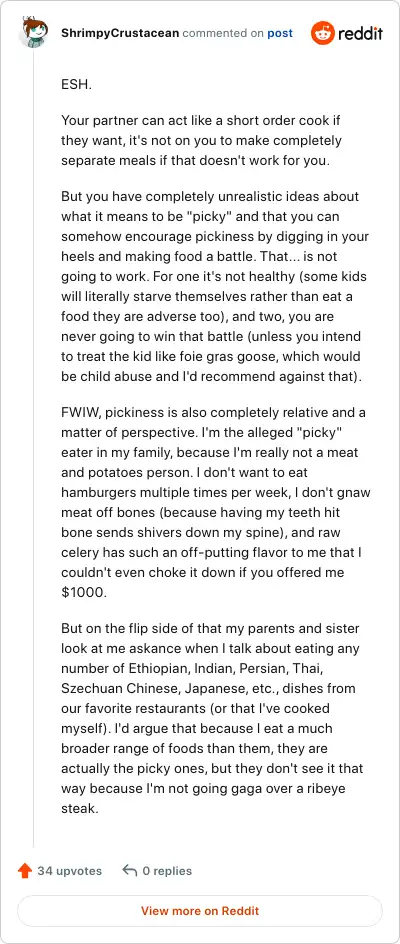Viewport: 400px width, 944px height.
Task: Select the "View more on Reddit" button
Action: pos(200,910)
